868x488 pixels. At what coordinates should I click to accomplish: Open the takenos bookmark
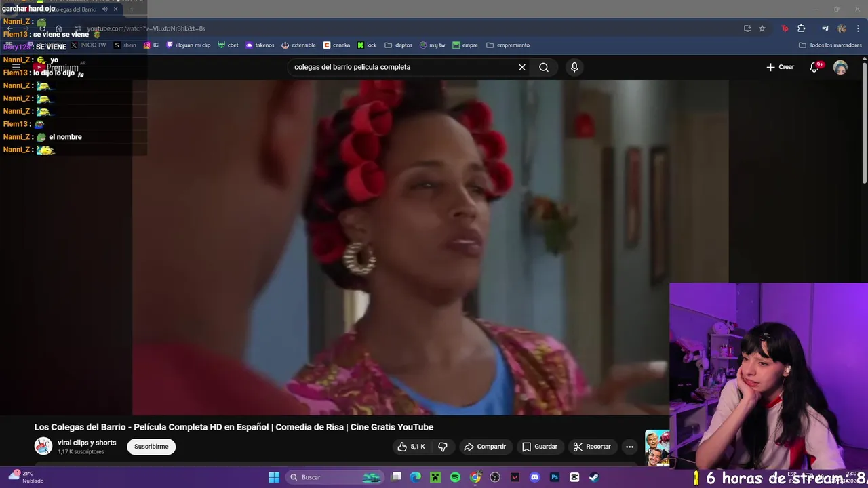point(260,45)
